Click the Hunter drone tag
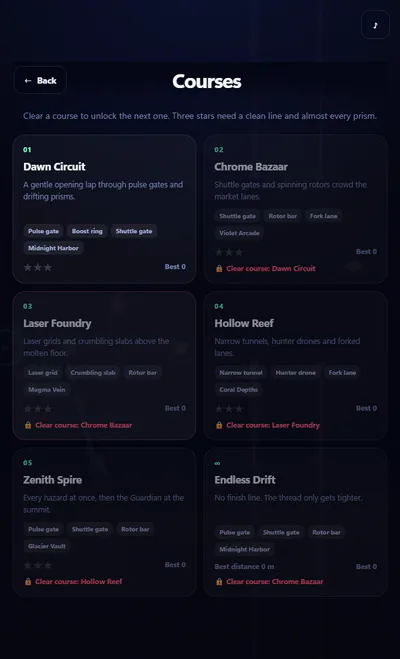Image resolution: width=400 pixels, height=659 pixels. [297, 373]
